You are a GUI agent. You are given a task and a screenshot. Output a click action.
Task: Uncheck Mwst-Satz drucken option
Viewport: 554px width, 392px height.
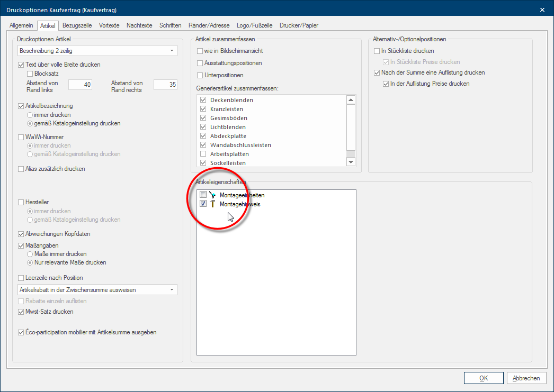click(x=21, y=312)
